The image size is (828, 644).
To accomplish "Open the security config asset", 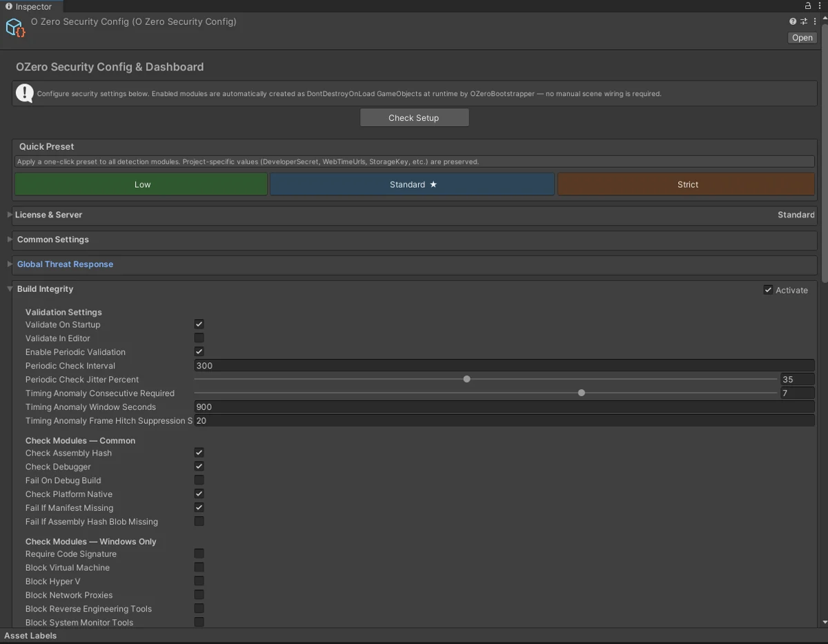I will click(x=802, y=38).
